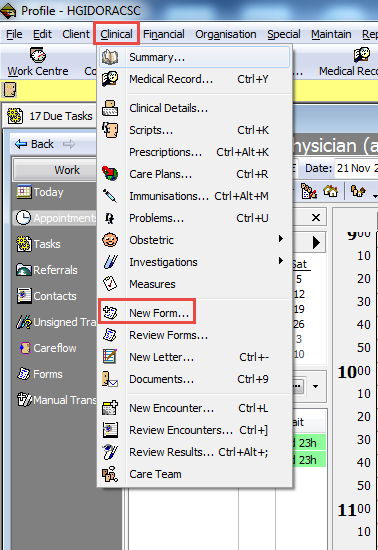
Task: Click the Work section header button
Action: point(55,170)
